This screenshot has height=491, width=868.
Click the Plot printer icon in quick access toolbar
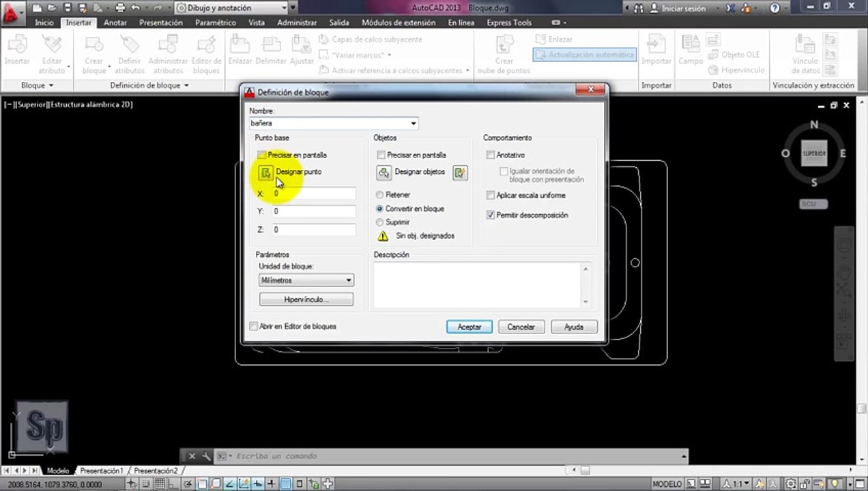[120, 8]
